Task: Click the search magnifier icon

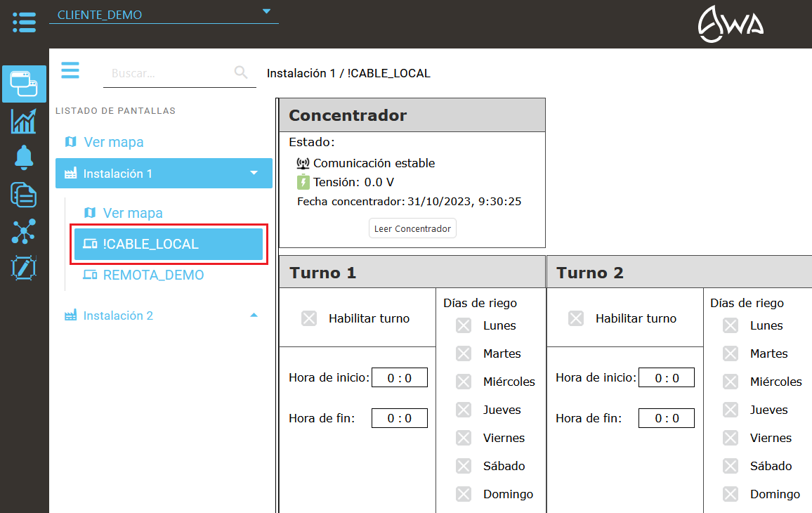Action: pyautogui.click(x=241, y=72)
